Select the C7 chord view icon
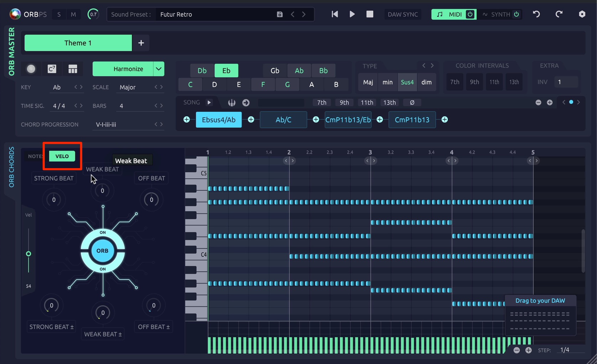The height and width of the screenshot is (364, 597). point(52,69)
